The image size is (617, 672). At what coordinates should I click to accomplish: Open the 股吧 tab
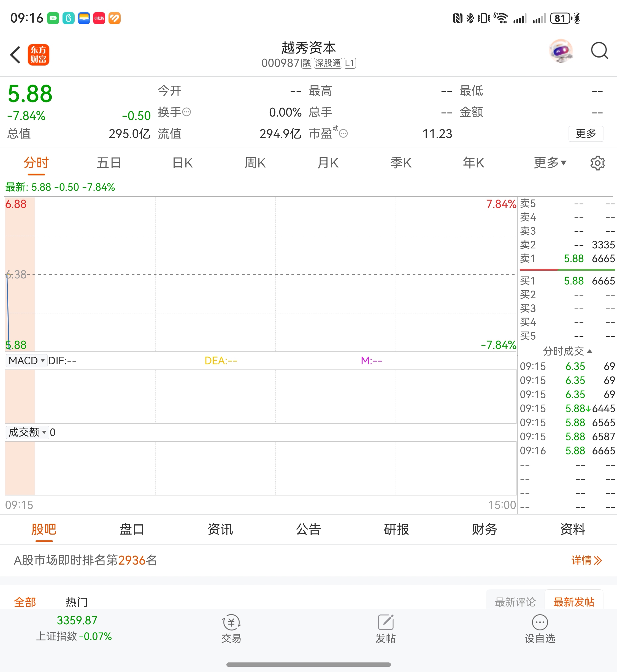pyautogui.click(x=44, y=529)
